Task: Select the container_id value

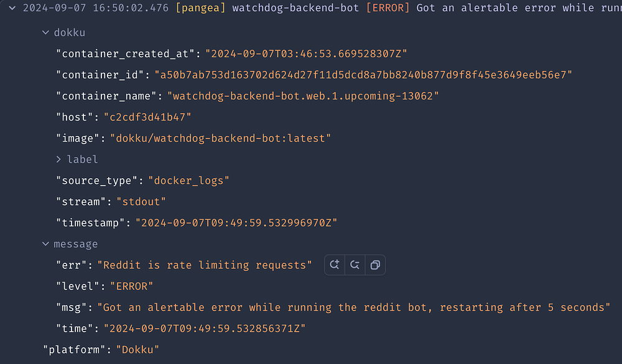Action: coord(363,75)
